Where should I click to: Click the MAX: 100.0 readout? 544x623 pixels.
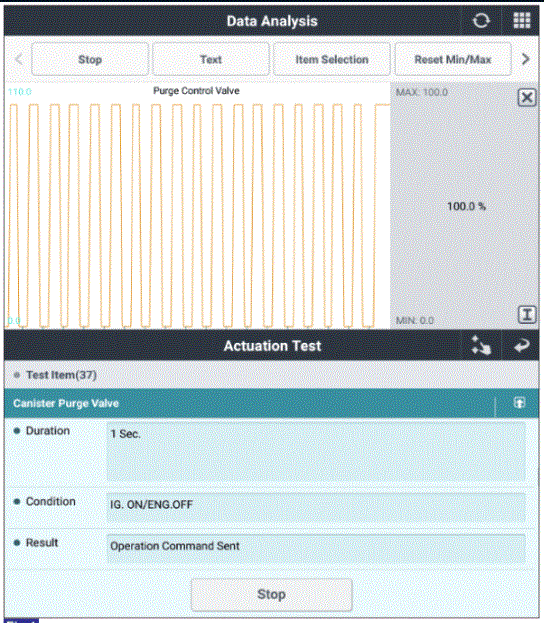click(x=422, y=93)
